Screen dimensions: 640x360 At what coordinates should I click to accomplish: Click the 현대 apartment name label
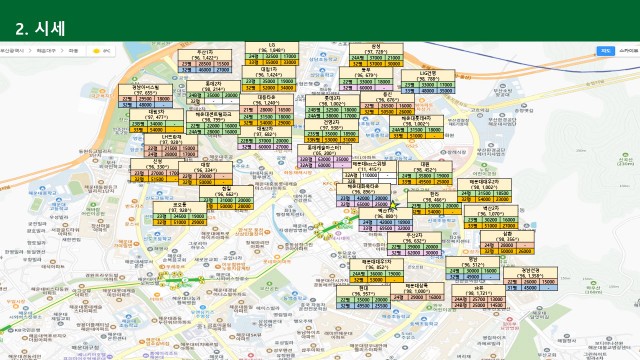coord(363,288)
